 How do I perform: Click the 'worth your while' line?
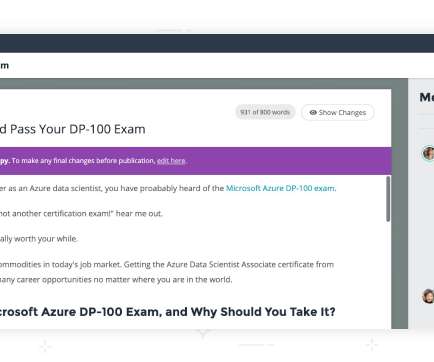tap(38, 239)
